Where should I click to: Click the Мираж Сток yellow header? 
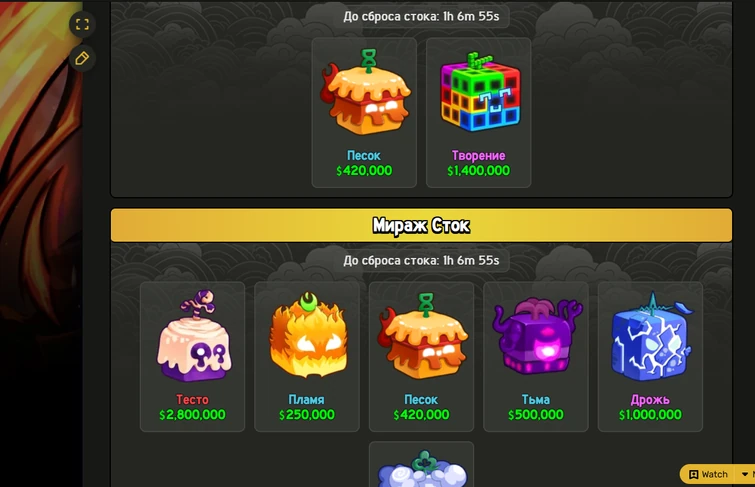421,225
